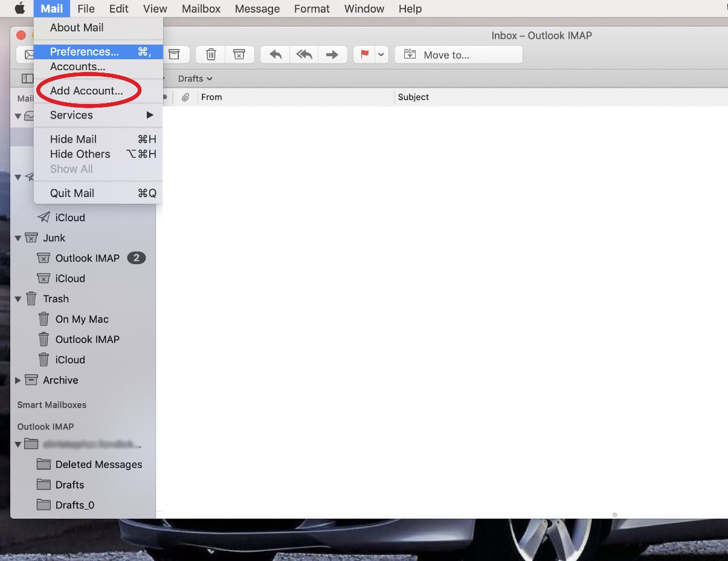Select the Junk mailbox group
This screenshot has height=561, width=728.
click(54, 238)
